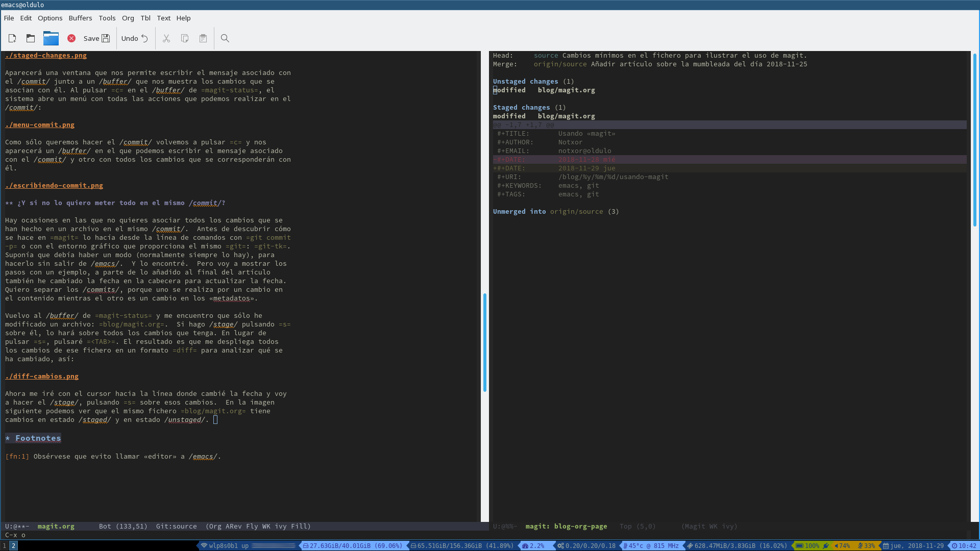Click the #+TITLE: Usando «magit» diff line
Screen dimensions: 980x551
(x=556, y=134)
